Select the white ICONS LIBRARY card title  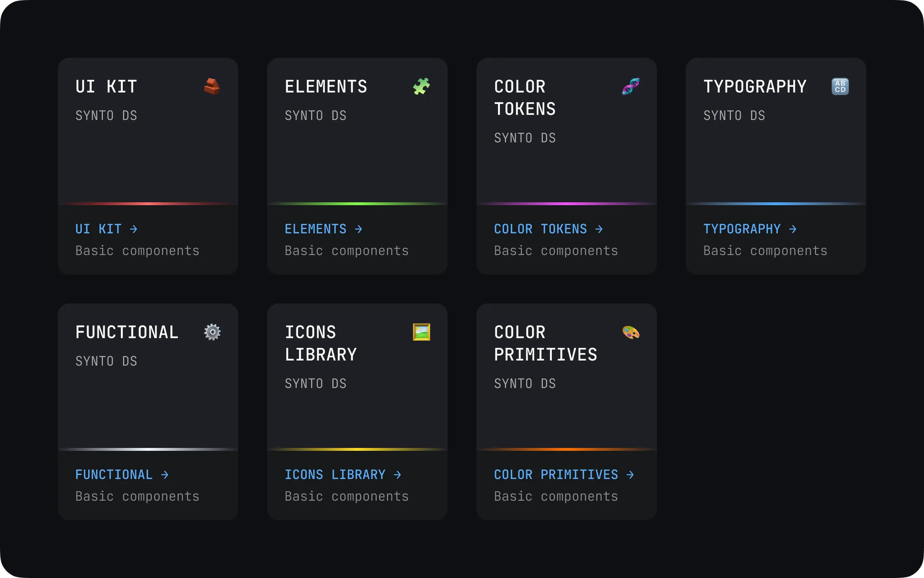pyautogui.click(x=321, y=343)
